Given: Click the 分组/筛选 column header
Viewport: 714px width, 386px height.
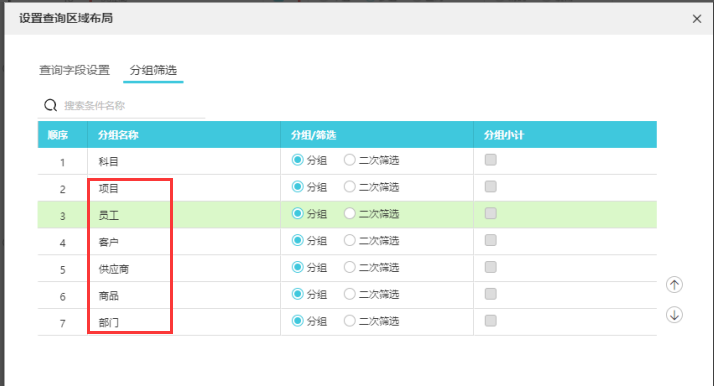Looking at the screenshot, I should [x=377, y=135].
